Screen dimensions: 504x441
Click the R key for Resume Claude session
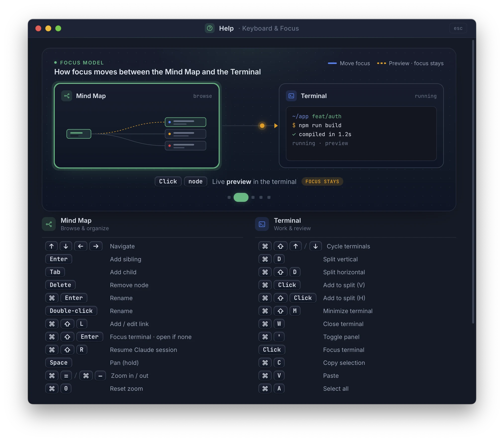point(82,350)
